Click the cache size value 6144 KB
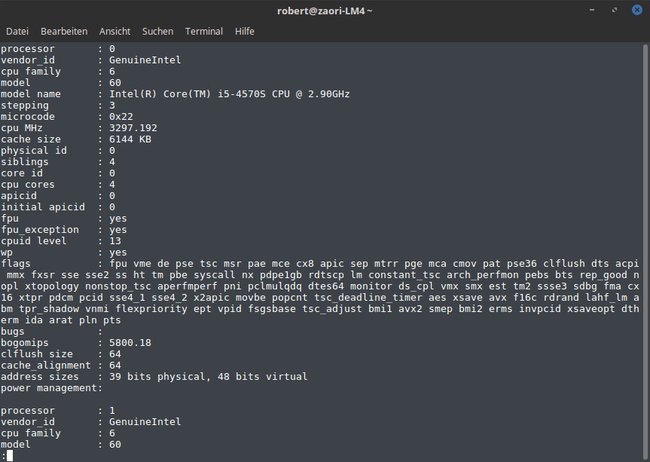This screenshot has height=462, width=650. [x=130, y=139]
